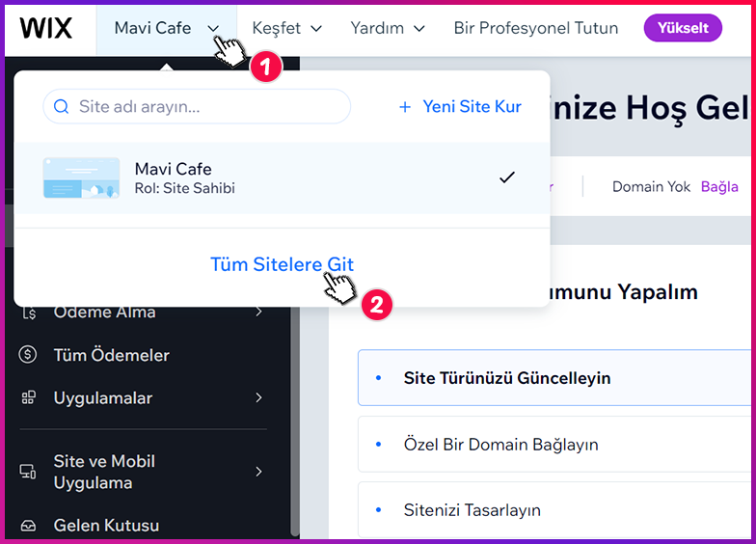
Task: Click the Ödeme Alma currency icon
Action: 29,313
